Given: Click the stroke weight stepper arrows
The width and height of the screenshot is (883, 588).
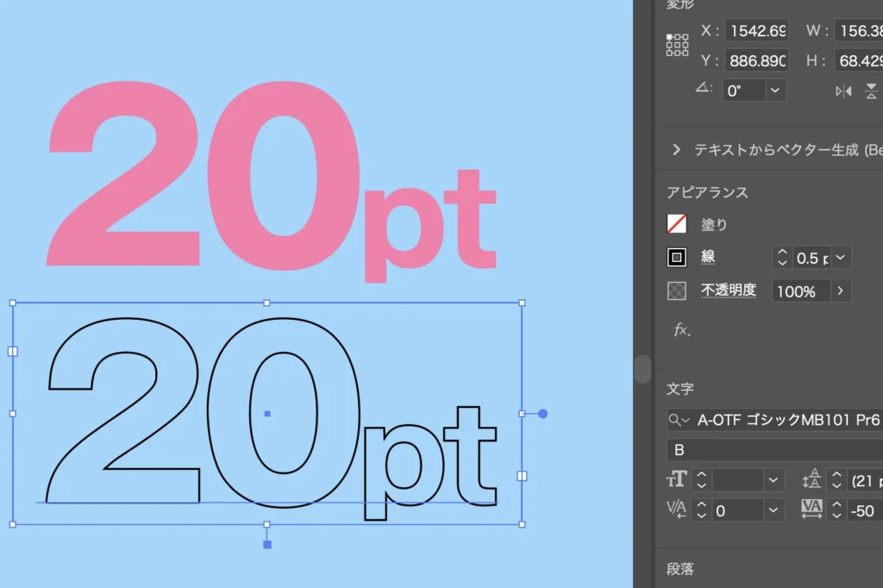Looking at the screenshot, I should coord(782,258).
